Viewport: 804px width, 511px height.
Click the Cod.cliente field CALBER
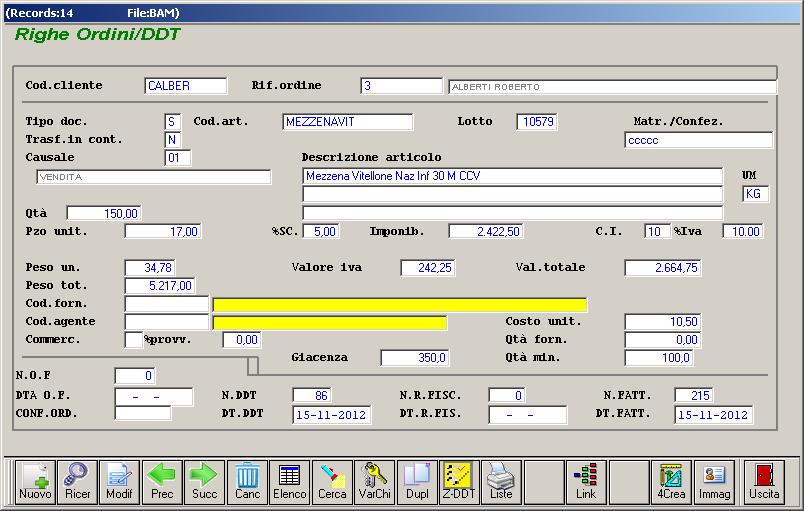click(x=186, y=86)
